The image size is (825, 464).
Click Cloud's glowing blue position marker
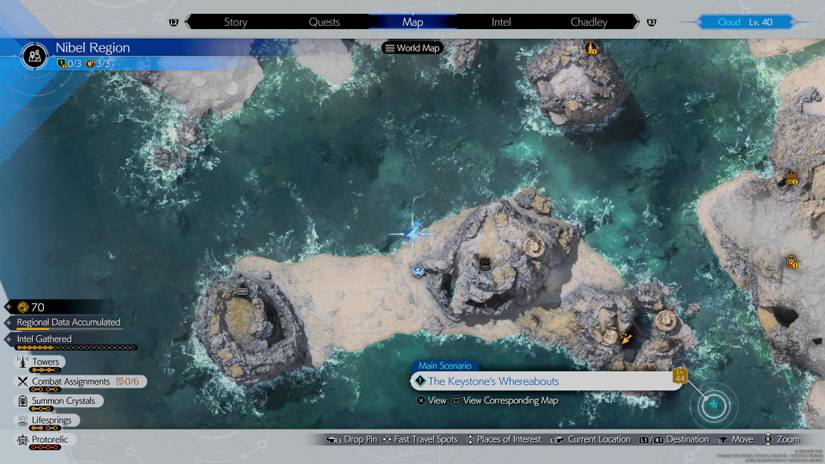pyautogui.click(x=410, y=232)
